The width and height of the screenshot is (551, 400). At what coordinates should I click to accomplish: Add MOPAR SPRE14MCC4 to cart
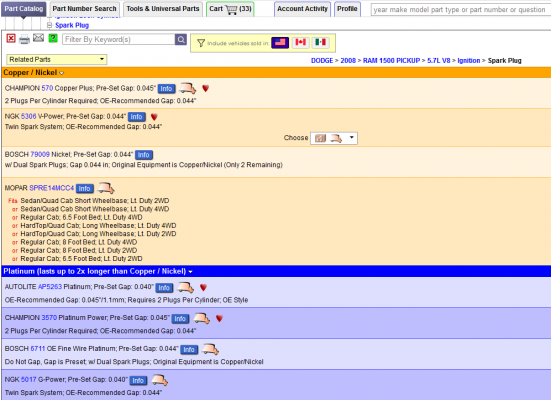tap(105, 188)
